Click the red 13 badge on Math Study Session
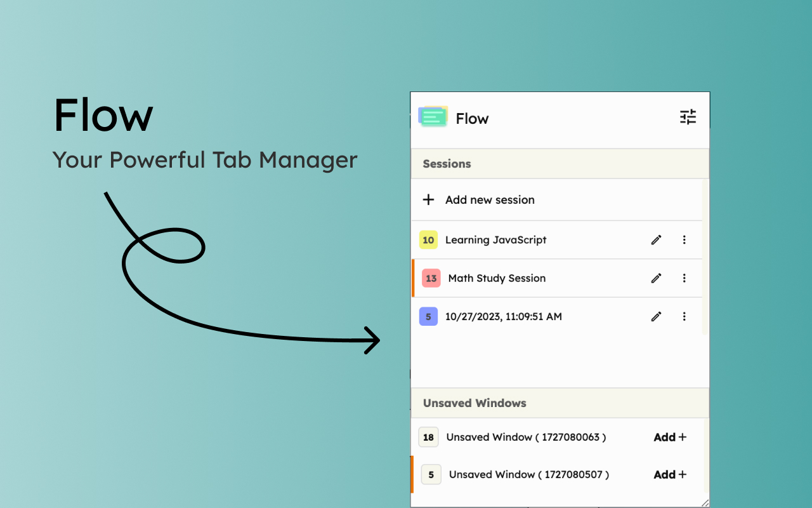The height and width of the screenshot is (508, 812). [430, 278]
